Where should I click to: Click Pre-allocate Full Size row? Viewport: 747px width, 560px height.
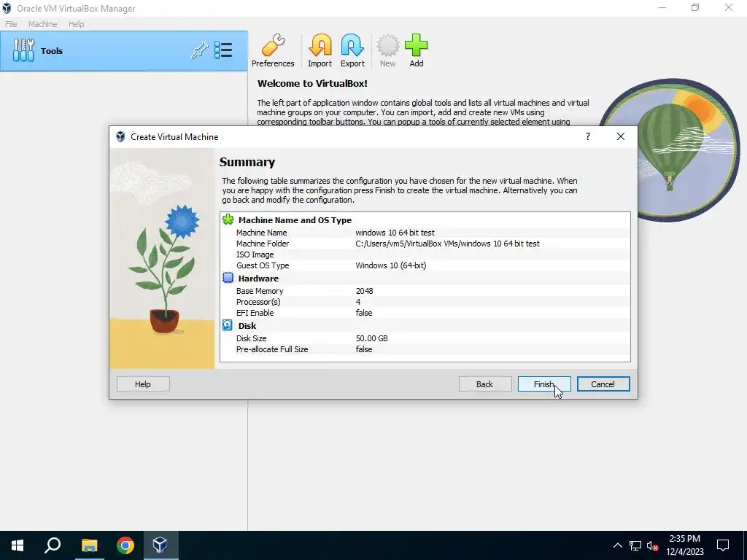pos(425,349)
